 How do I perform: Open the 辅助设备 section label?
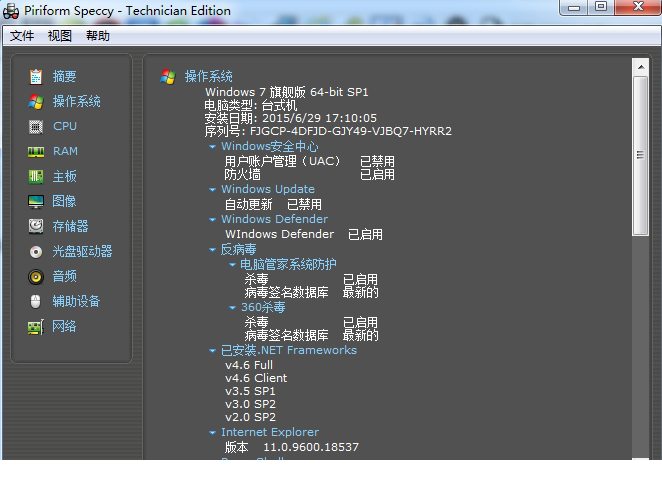tap(76, 301)
